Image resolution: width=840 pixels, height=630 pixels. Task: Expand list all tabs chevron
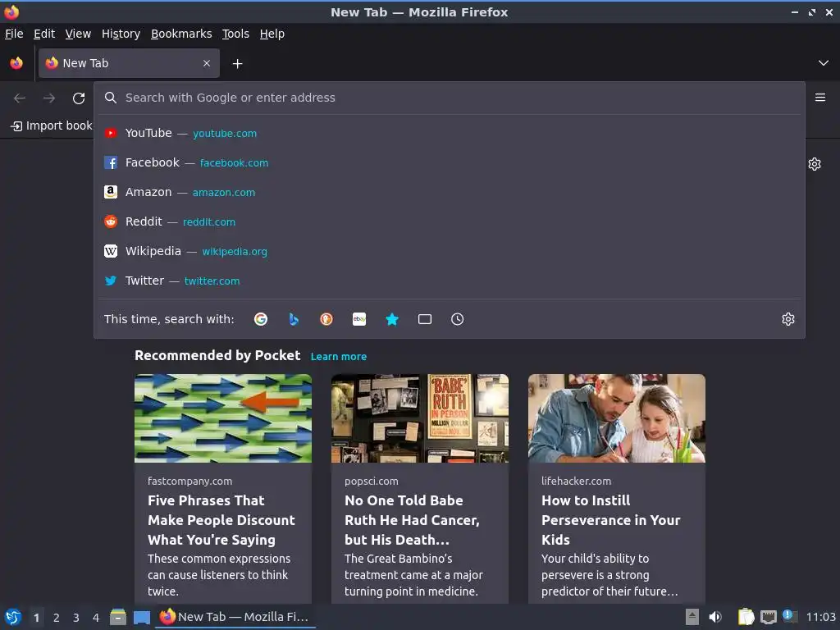[x=824, y=63]
